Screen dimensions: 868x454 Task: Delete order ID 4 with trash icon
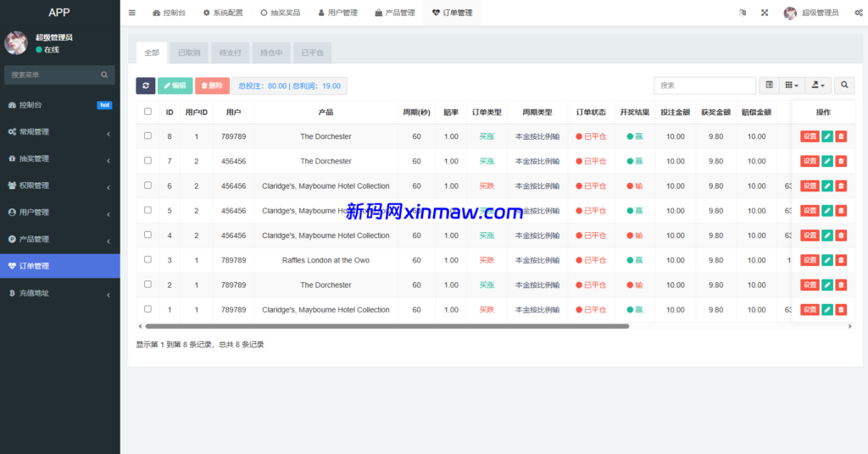pos(841,235)
